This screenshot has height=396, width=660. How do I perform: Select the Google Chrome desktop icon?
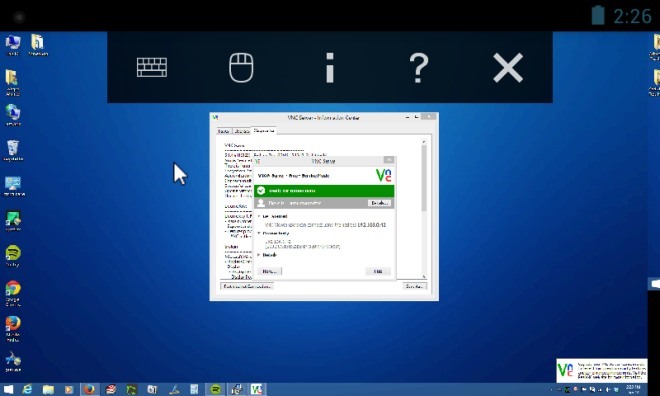pyautogui.click(x=13, y=293)
